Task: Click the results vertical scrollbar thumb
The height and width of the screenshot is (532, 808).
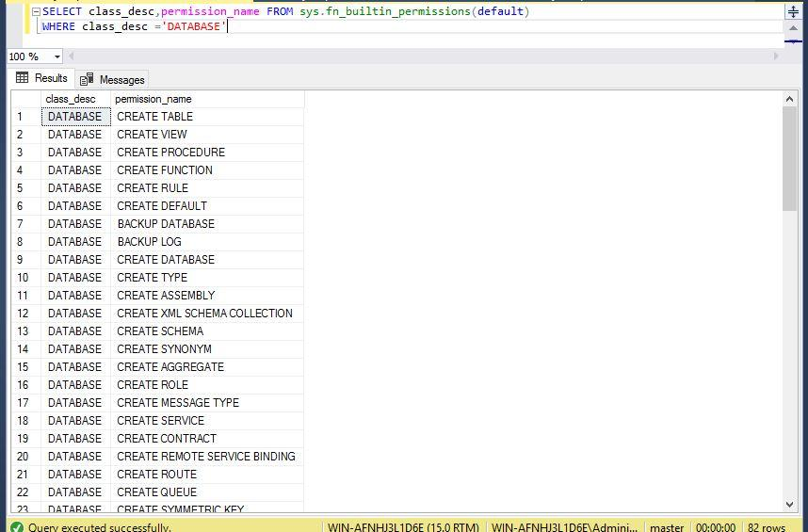Action: tap(789, 158)
